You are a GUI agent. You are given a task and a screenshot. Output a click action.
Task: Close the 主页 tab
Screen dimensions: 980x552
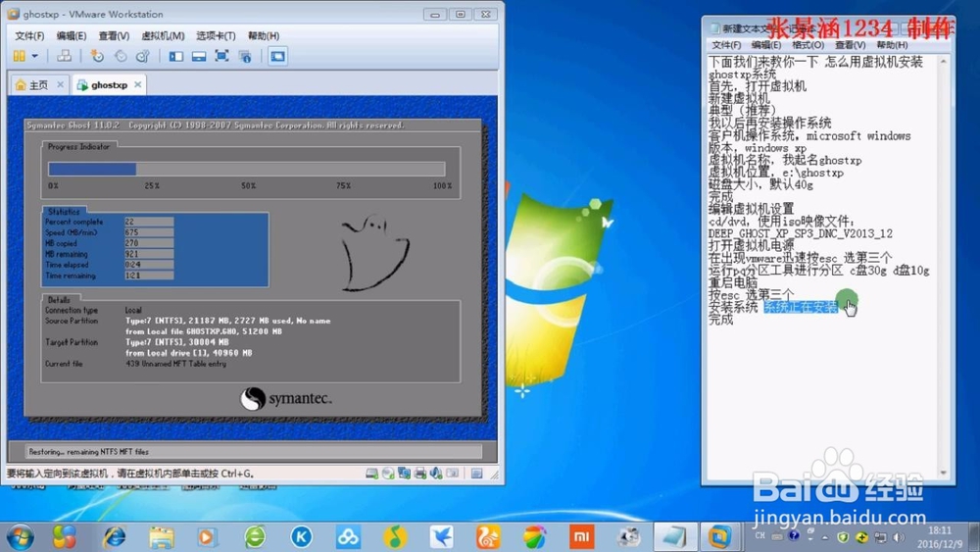[60, 84]
